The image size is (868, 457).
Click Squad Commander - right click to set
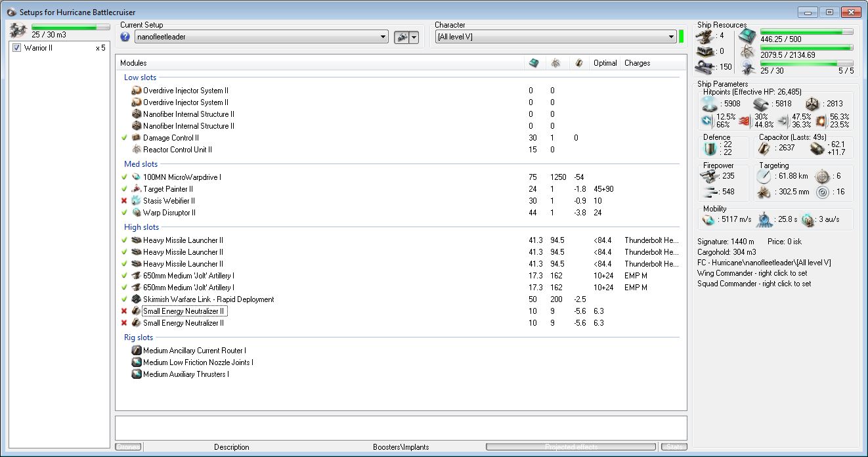click(x=754, y=284)
